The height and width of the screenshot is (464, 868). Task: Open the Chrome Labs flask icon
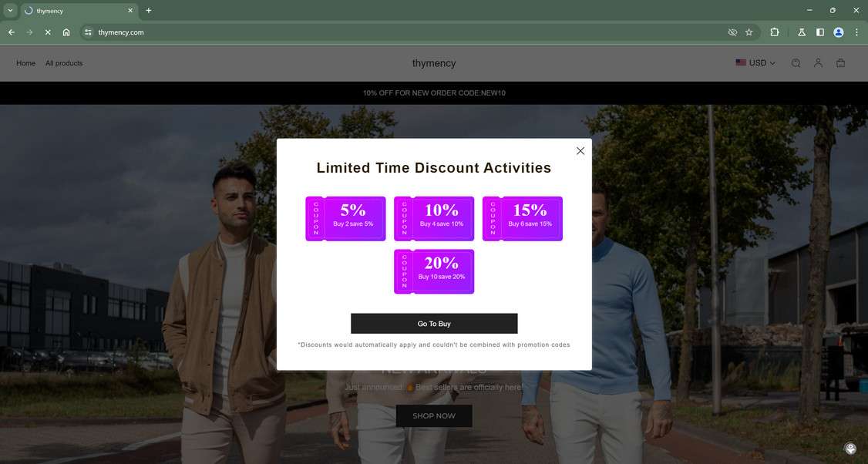[x=801, y=32]
